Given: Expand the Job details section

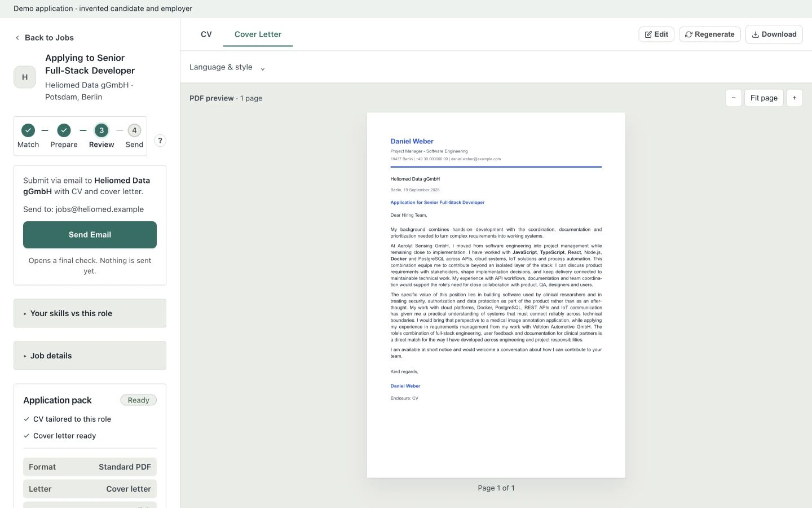Looking at the screenshot, I should (90, 356).
